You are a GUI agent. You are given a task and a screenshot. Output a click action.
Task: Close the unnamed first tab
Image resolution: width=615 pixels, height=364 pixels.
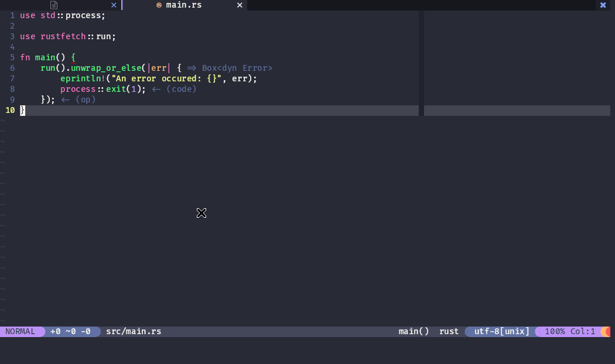pos(114,5)
